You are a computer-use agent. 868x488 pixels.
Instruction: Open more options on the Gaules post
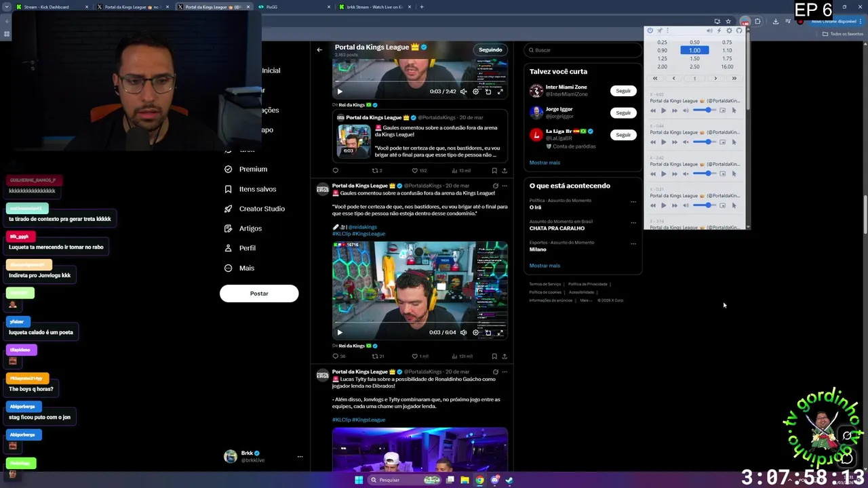(505, 186)
